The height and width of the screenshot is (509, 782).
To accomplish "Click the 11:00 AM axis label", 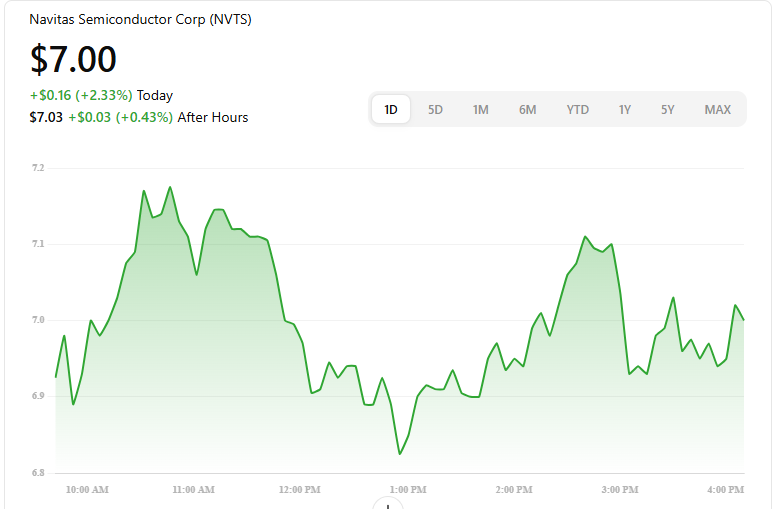I will pyautogui.click(x=194, y=490).
